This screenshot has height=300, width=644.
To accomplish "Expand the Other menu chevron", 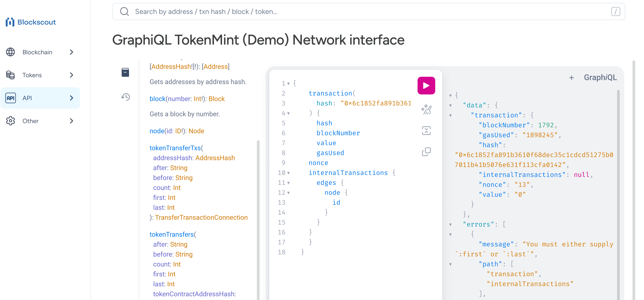I will point(71,121).
